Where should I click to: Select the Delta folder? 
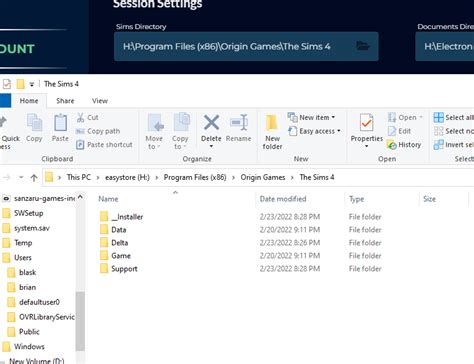[120, 243]
